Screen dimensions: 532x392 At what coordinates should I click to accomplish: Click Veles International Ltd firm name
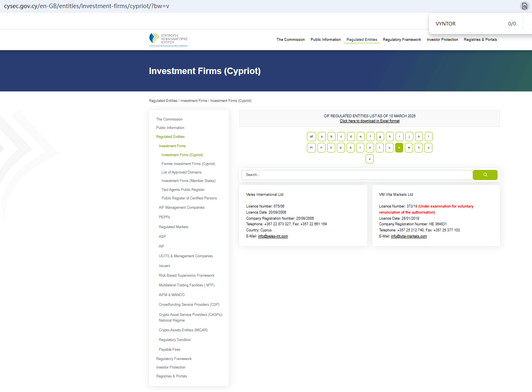[265, 195]
